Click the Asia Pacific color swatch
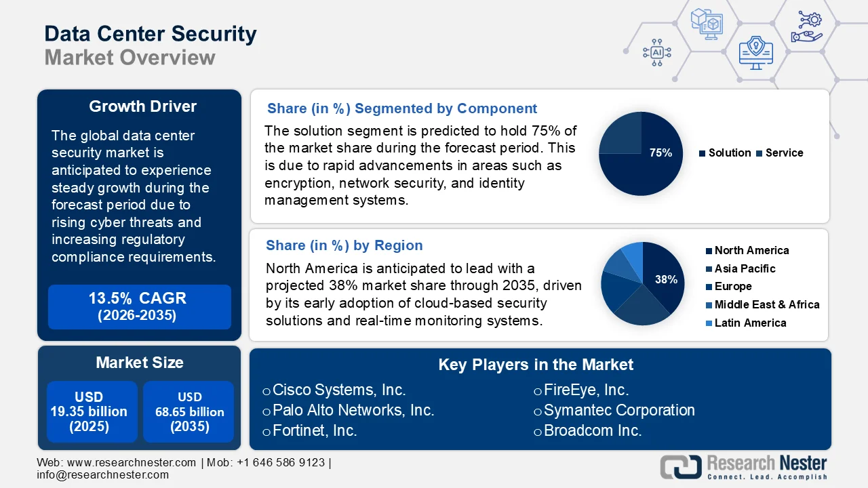 click(x=707, y=268)
